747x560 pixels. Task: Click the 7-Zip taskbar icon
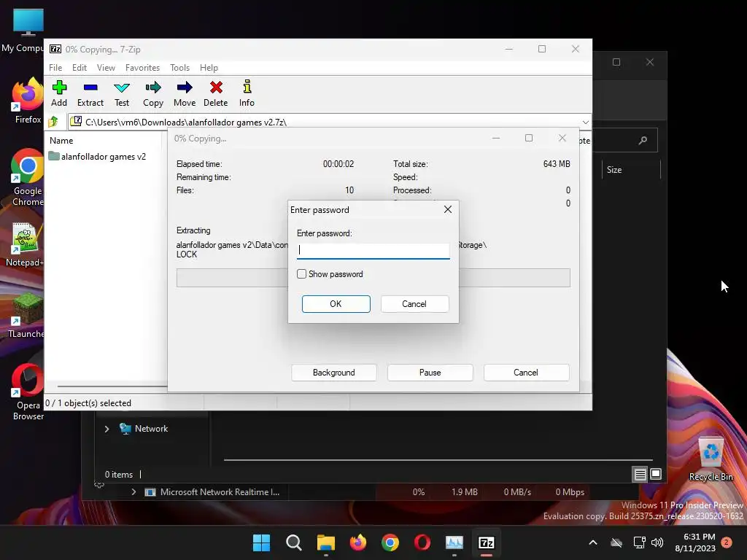[x=487, y=542]
